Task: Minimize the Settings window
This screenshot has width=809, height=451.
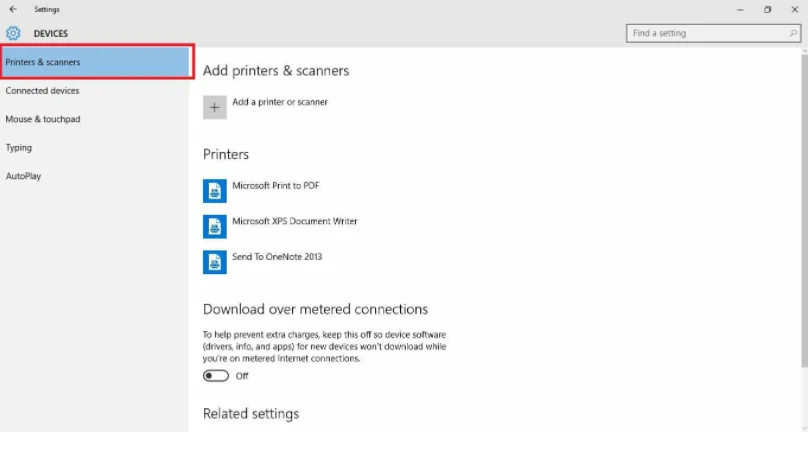Action: pyautogui.click(x=740, y=9)
